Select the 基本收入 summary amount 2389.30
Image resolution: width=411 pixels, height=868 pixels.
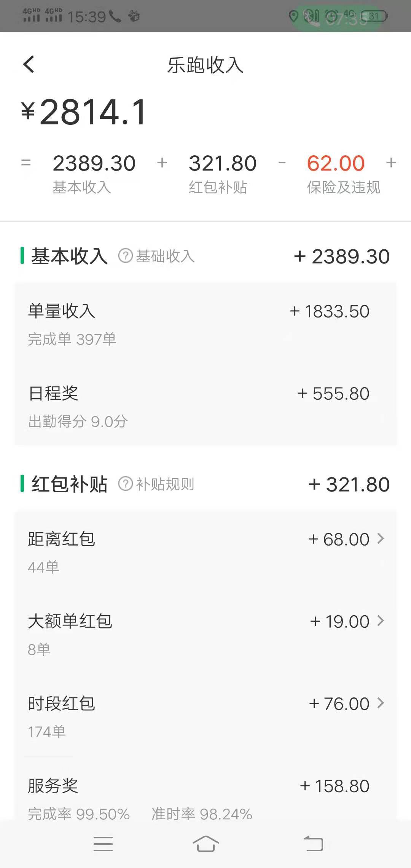[94, 163]
